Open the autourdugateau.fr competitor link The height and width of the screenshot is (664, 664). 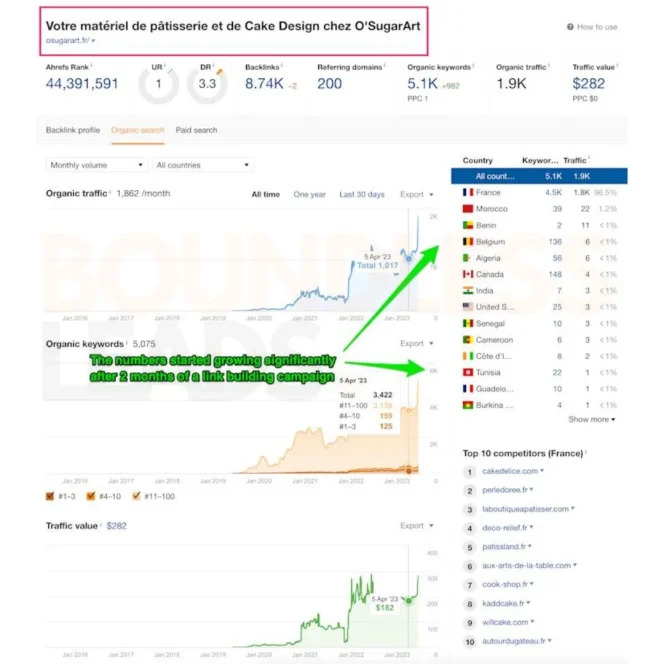514,641
